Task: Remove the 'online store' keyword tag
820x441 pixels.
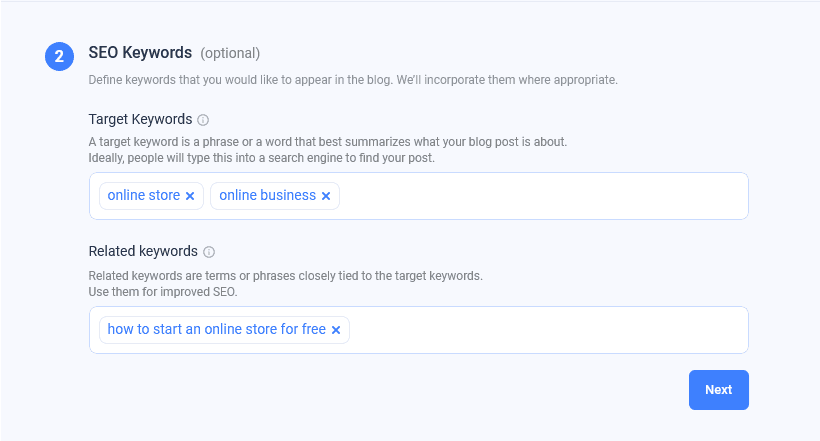Action: click(x=190, y=196)
